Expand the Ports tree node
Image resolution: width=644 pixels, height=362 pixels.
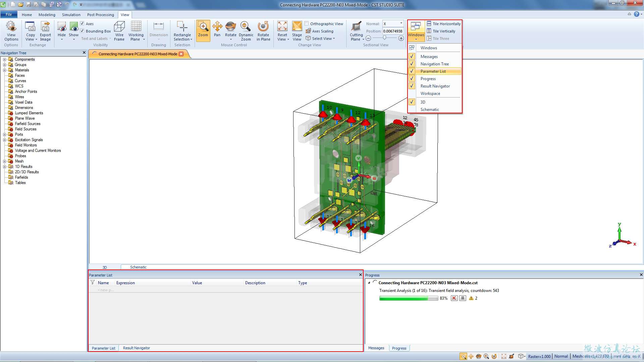[5, 134]
